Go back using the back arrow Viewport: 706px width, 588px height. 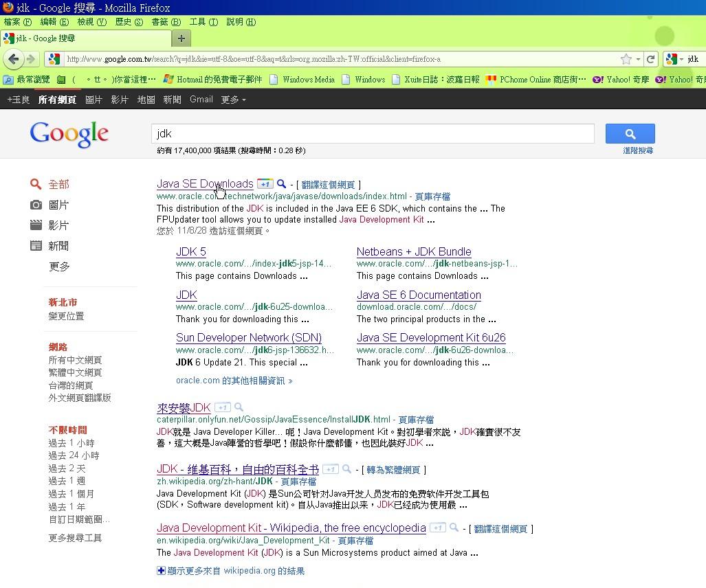click(x=14, y=59)
